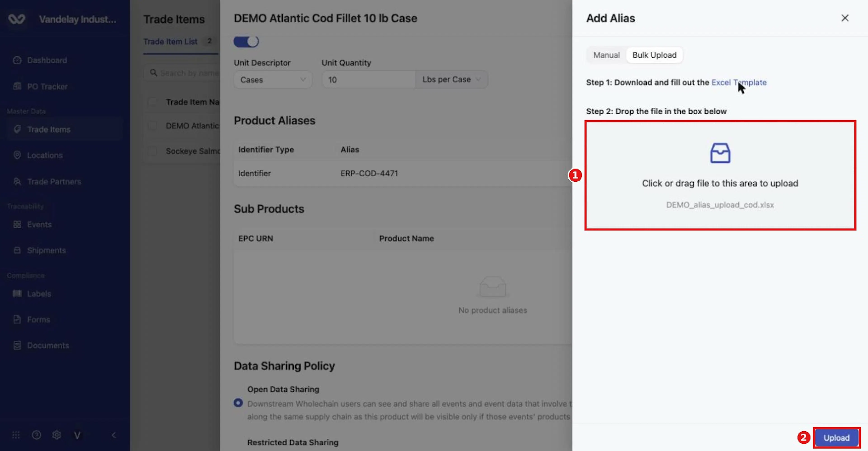The width and height of the screenshot is (868, 451).
Task: Click Vandelay Industries organization name
Action: (x=78, y=19)
